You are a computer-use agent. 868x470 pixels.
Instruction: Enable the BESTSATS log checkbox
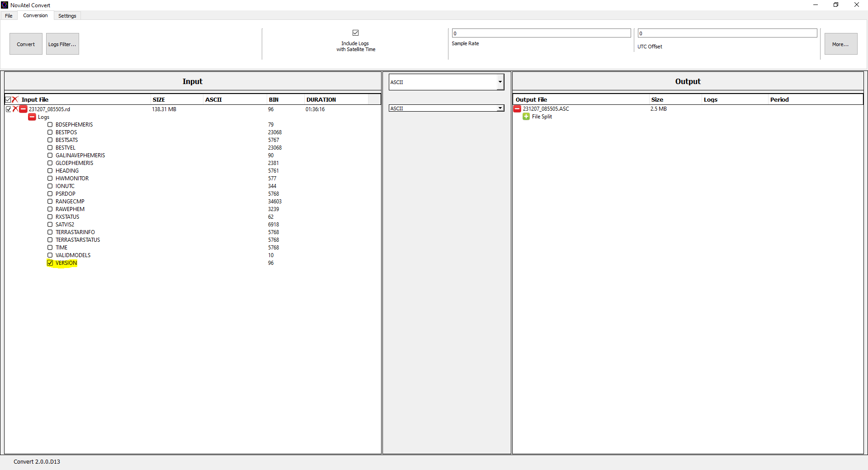click(x=50, y=140)
